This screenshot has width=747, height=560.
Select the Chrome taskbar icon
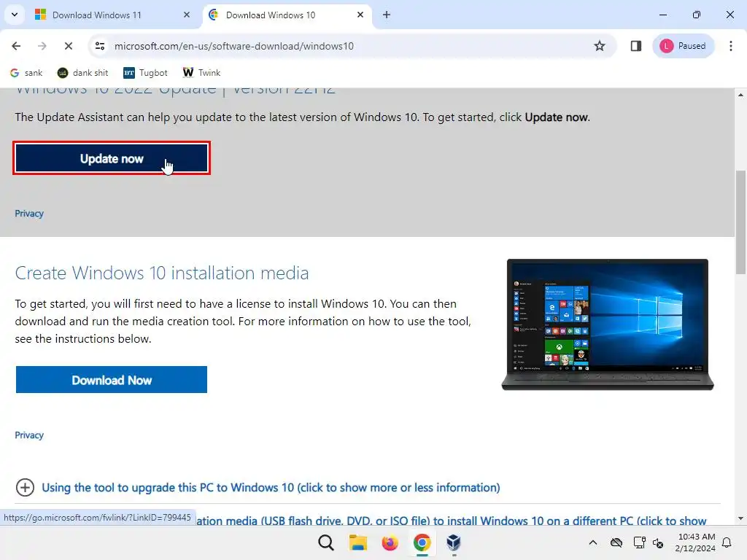pyautogui.click(x=422, y=542)
